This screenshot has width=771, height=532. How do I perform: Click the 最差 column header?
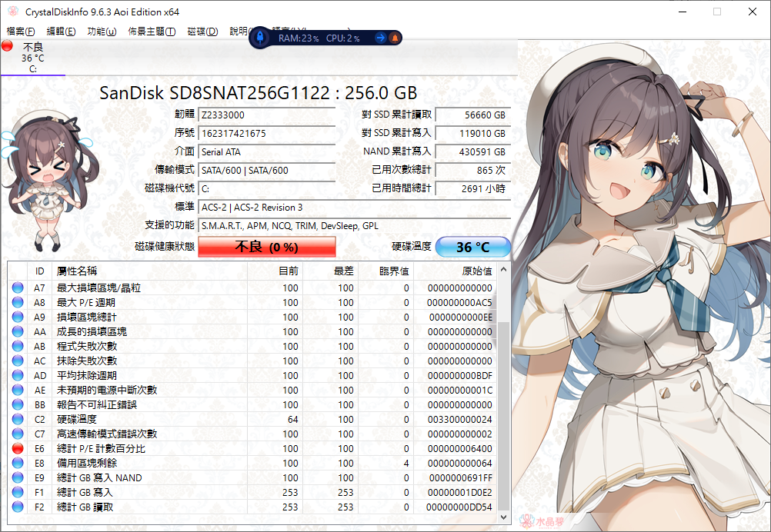331,271
